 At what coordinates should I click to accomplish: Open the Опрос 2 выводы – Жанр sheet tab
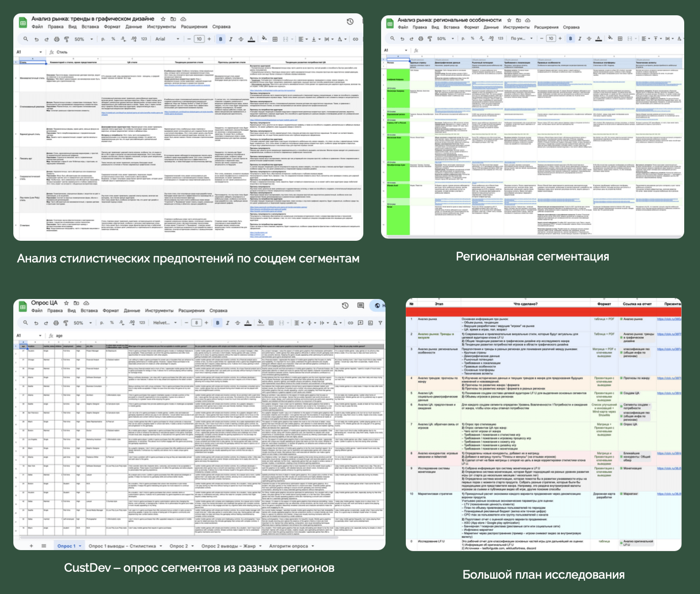[229, 546]
